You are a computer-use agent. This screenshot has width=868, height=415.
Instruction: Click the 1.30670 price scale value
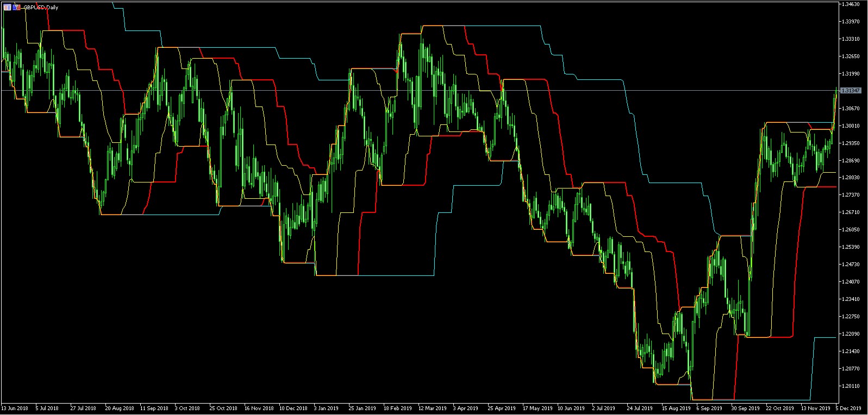tap(851, 109)
